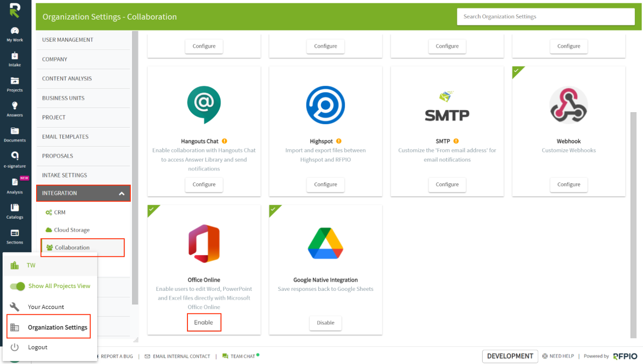Collapse the INTEGRATION section chevron
This screenshot has height=364, width=643.
pyautogui.click(x=122, y=193)
